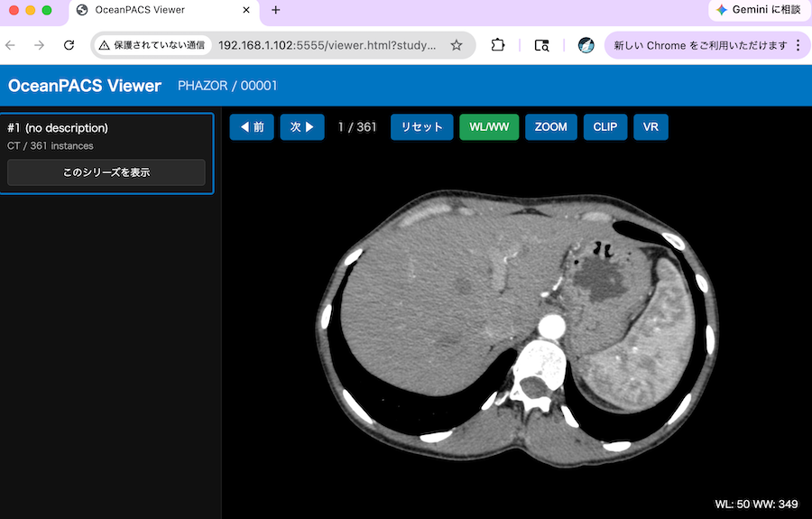
Task: Open VR volume rendering mode
Action: coord(651,127)
